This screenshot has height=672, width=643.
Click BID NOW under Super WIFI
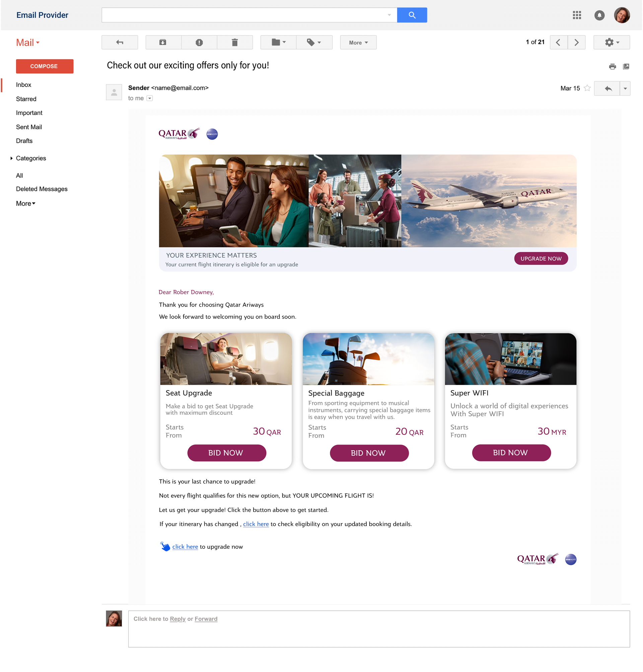click(x=511, y=453)
